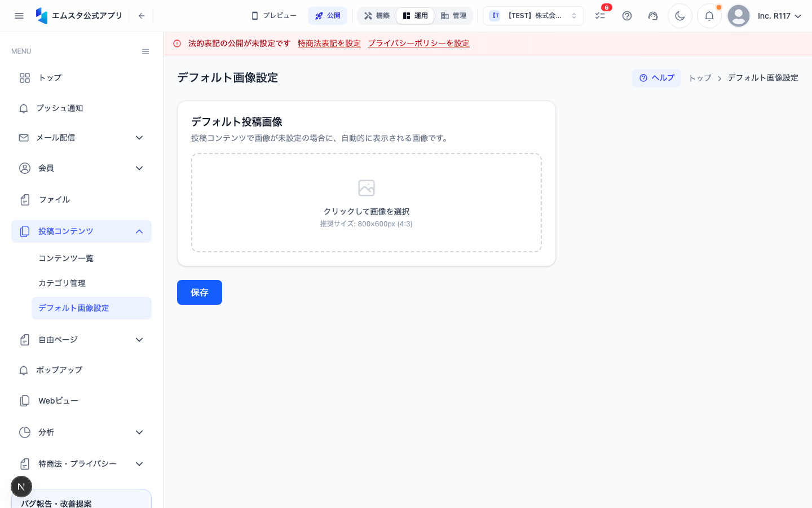This screenshot has width=812, height=508.
Task: Go back with the left arrow icon
Action: (x=142, y=16)
